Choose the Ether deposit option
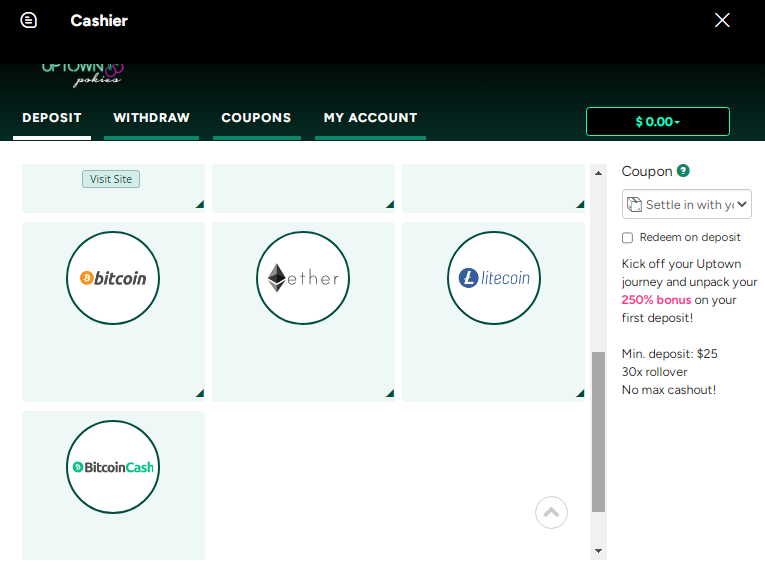The width and height of the screenshot is (765, 562). point(303,278)
